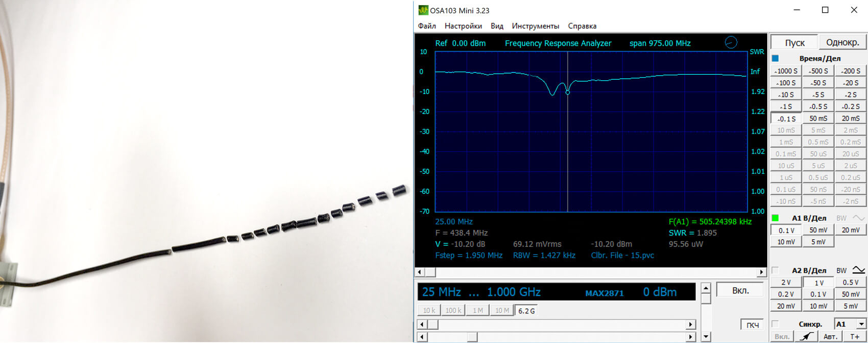Select the 1000 S time per division

click(786, 71)
